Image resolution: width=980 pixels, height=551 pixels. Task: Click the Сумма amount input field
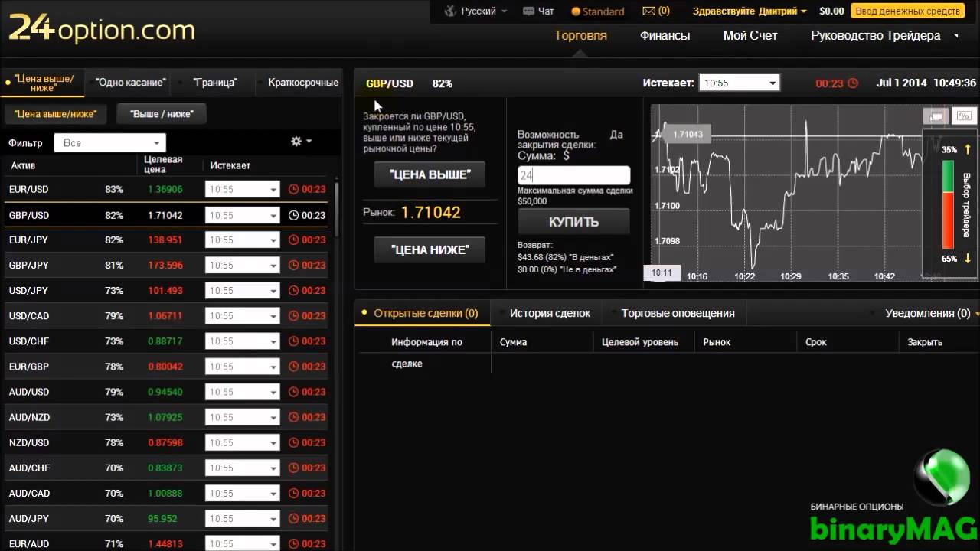click(x=573, y=174)
